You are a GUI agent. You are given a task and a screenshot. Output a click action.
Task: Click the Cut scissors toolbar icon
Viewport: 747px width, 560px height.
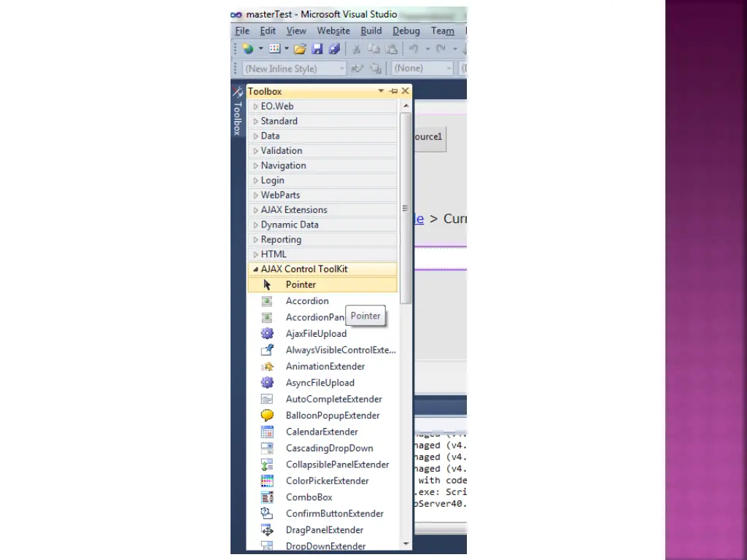(356, 49)
